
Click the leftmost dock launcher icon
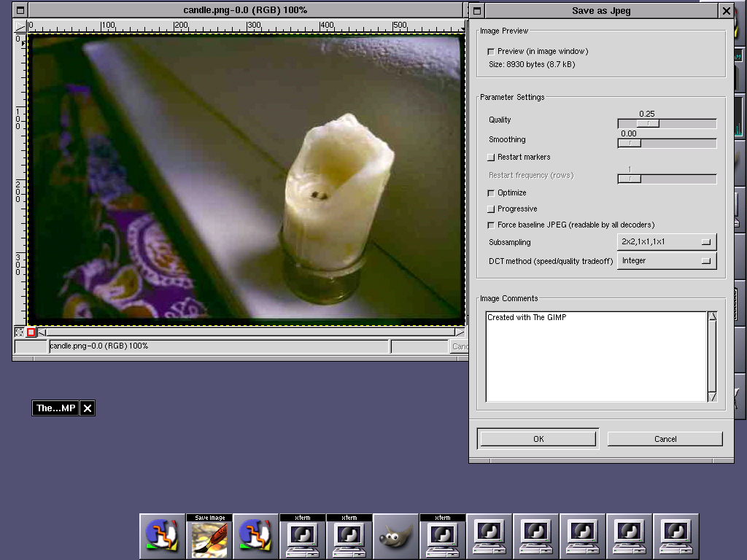[163, 537]
